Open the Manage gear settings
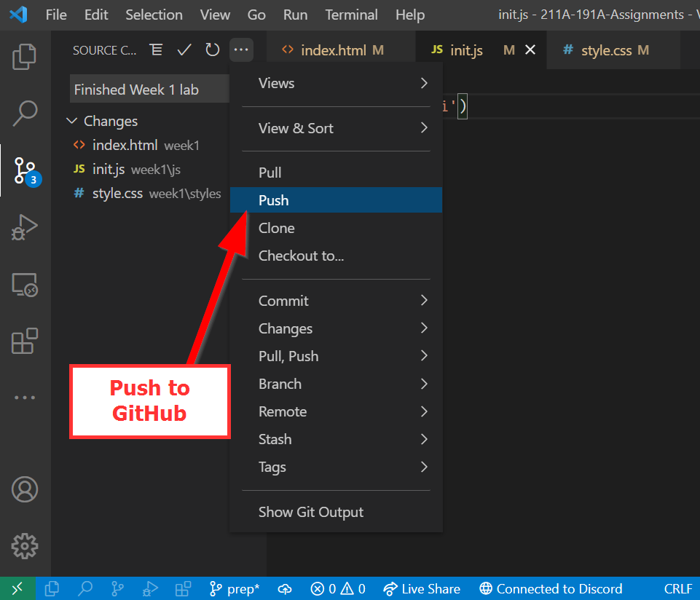 pyautogui.click(x=25, y=545)
